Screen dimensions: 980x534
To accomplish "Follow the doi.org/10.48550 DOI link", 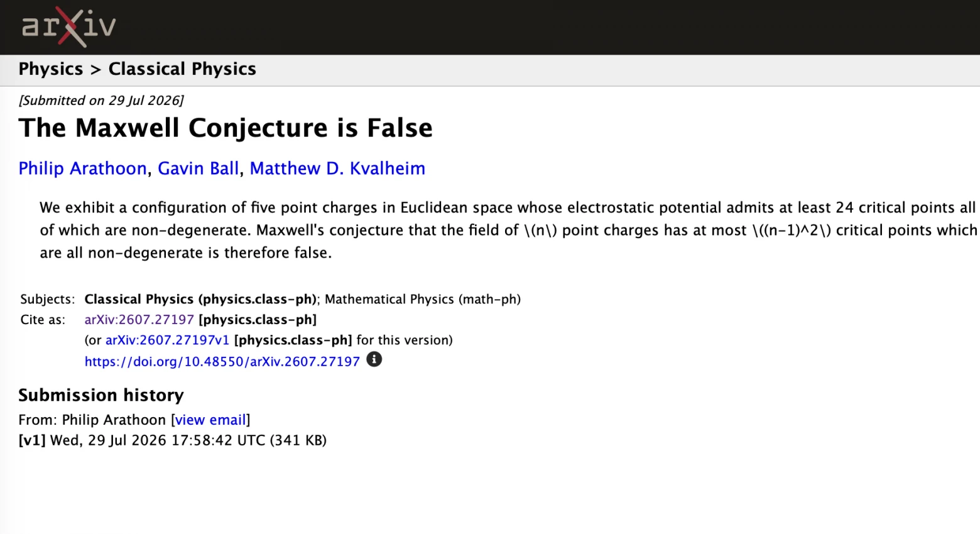I will 222,362.
